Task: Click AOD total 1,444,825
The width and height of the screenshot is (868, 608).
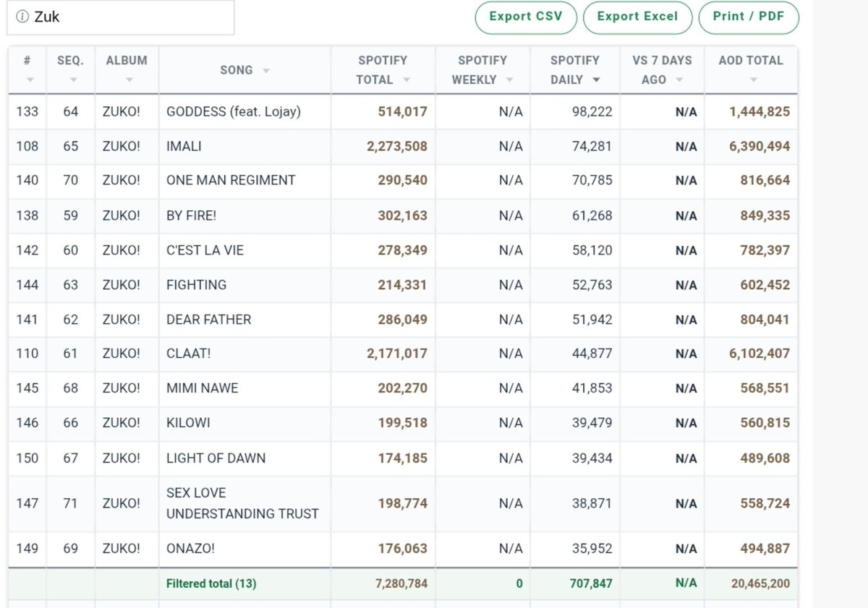Action: click(759, 112)
